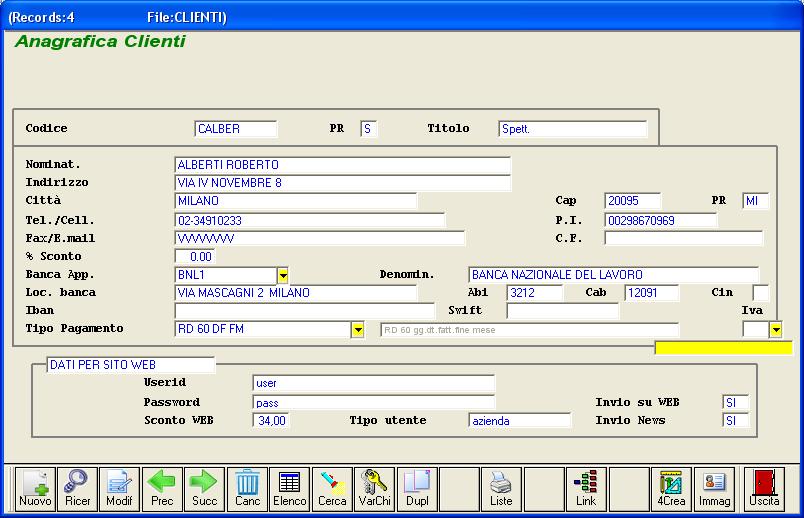Click the Fax/E.mail field
The width and height of the screenshot is (804, 518).
(x=319, y=239)
